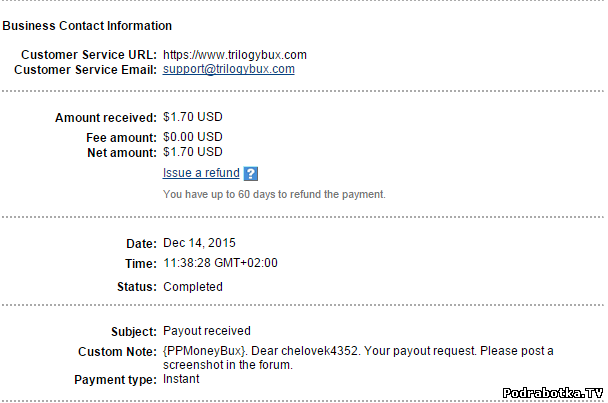608x403 pixels.
Task: Click the 60 days refund notice text
Action: point(274,194)
